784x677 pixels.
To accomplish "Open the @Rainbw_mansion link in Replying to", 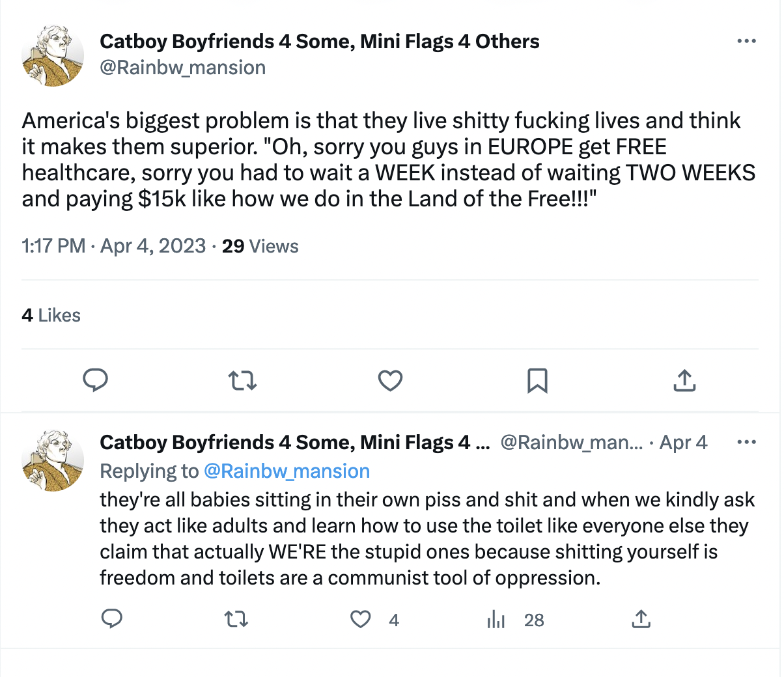I will point(287,471).
